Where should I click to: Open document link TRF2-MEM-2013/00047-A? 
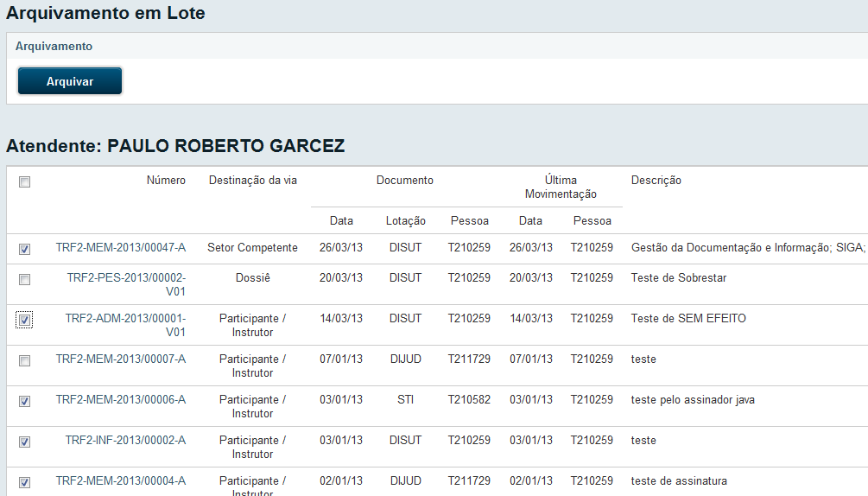(121, 247)
